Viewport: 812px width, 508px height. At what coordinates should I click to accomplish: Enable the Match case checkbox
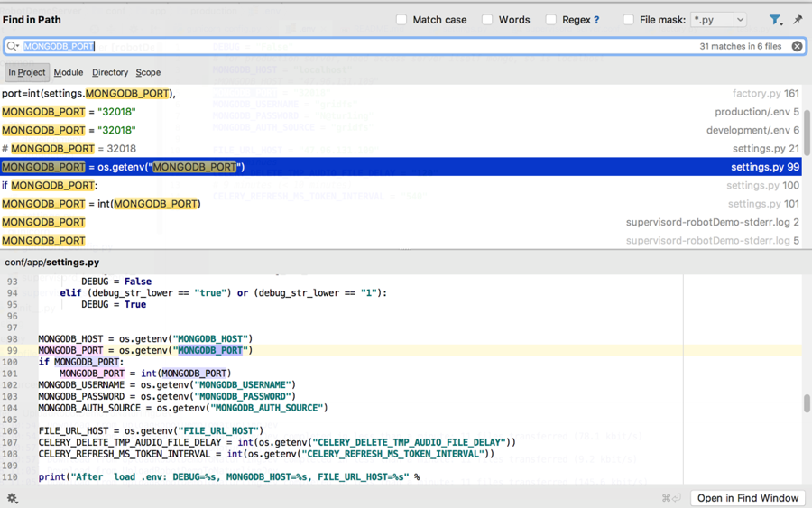[401, 20]
